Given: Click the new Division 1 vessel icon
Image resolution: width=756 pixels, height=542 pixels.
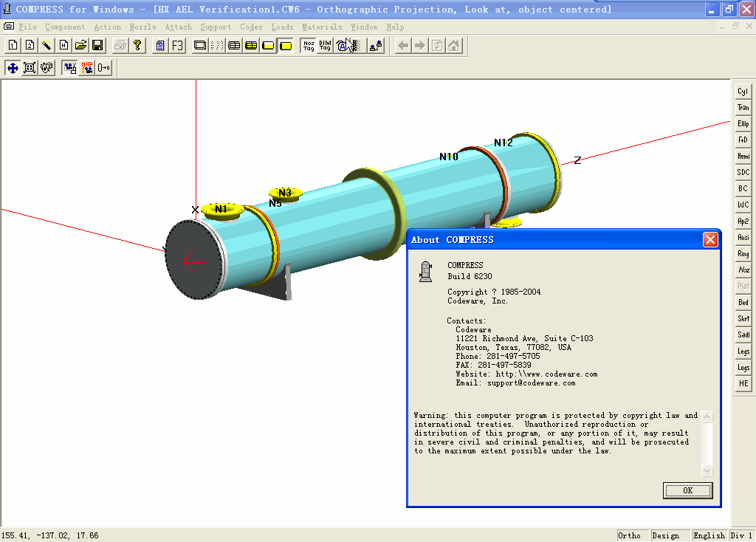Looking at the screenshot, I should click(13, 45).
